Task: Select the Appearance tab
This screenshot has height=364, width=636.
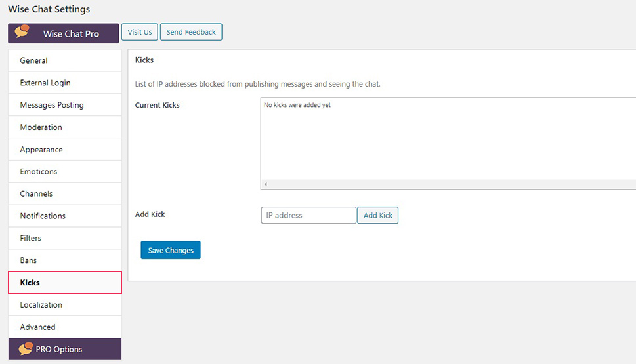Action: 65,150
